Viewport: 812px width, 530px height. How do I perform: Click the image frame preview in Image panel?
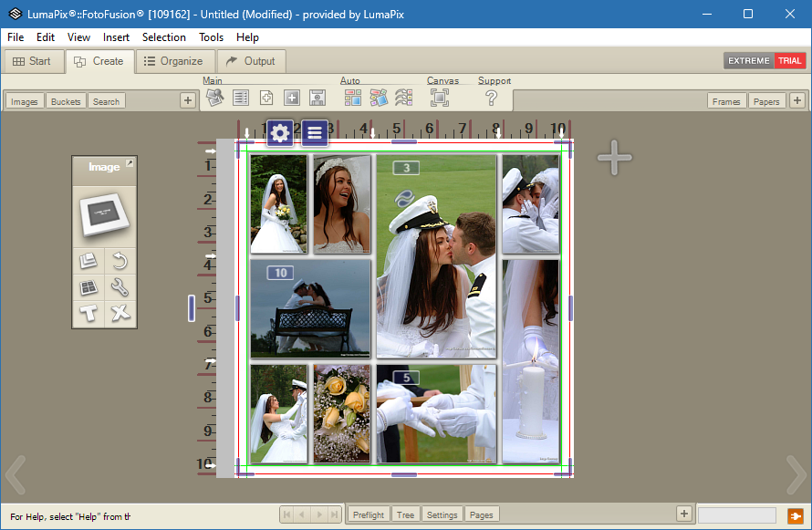point(104,214)
